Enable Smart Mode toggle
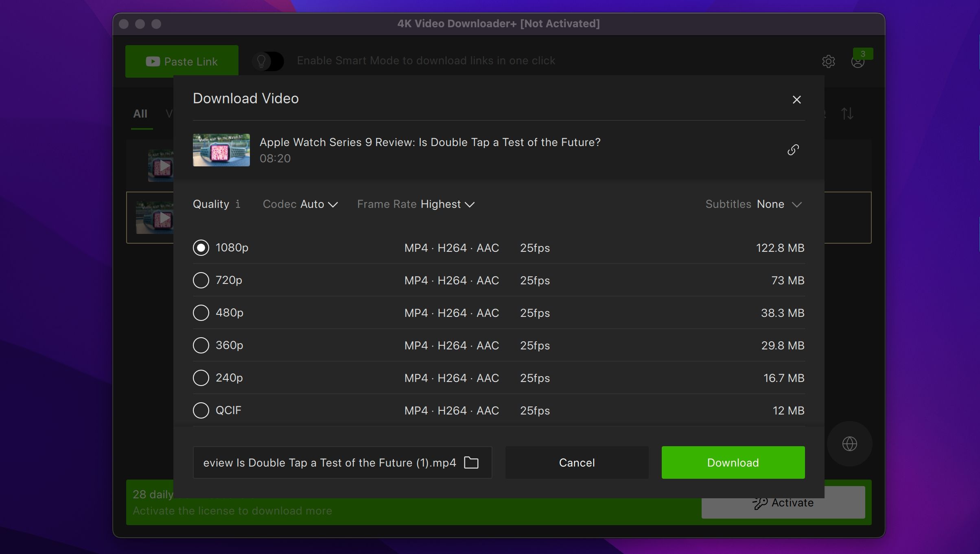The width and height of the screenshot is (980, 554). point(268,61)
